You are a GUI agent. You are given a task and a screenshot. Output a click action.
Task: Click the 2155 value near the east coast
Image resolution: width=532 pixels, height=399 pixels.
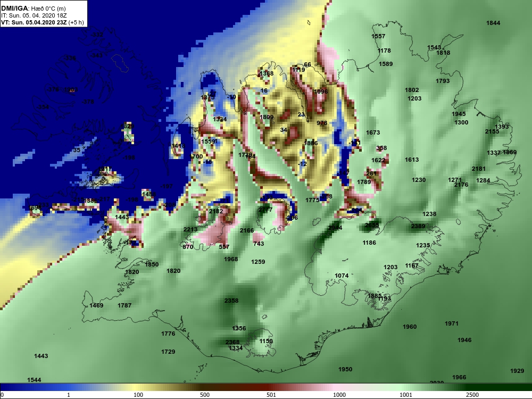coord(492,131)
